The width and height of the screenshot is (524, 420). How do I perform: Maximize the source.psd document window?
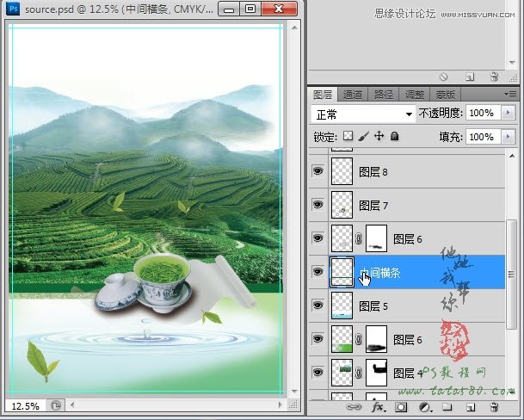click(250, 9)
